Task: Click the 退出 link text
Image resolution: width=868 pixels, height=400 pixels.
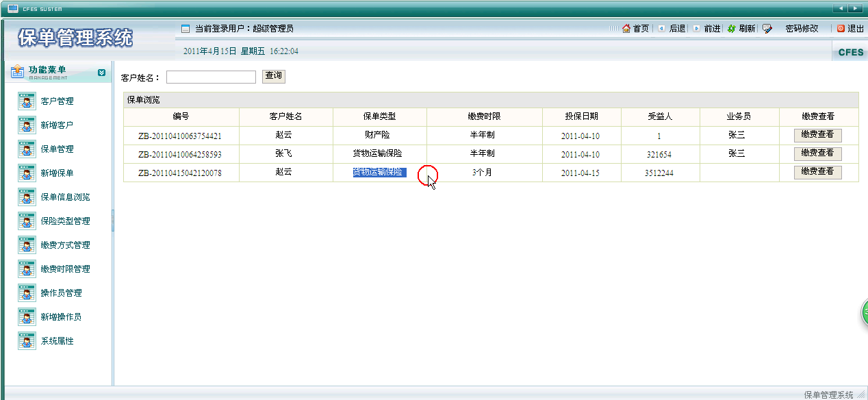Action: 856,29
